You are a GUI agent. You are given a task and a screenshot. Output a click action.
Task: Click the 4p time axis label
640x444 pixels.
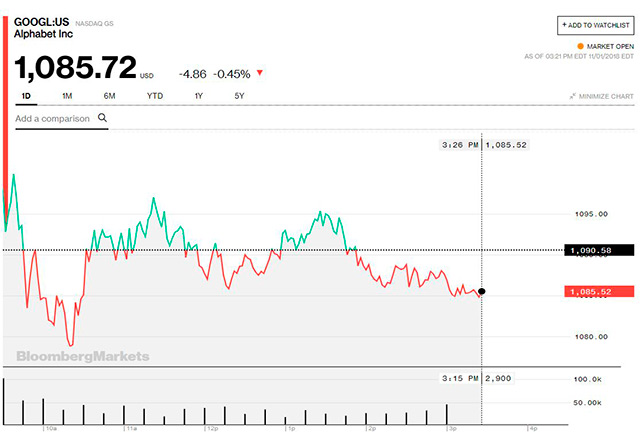(532, 428)
